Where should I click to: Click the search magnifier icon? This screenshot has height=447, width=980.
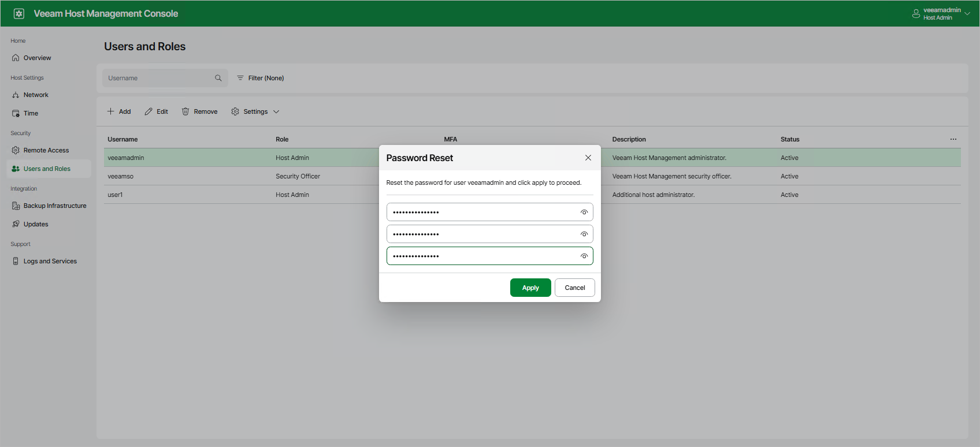tap(218, 78)
